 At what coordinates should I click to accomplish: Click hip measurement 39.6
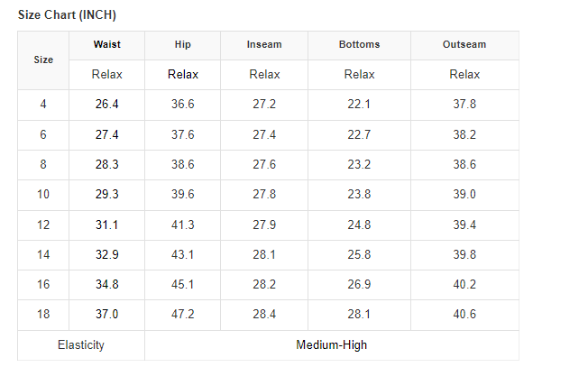click(x=183, y=195)
